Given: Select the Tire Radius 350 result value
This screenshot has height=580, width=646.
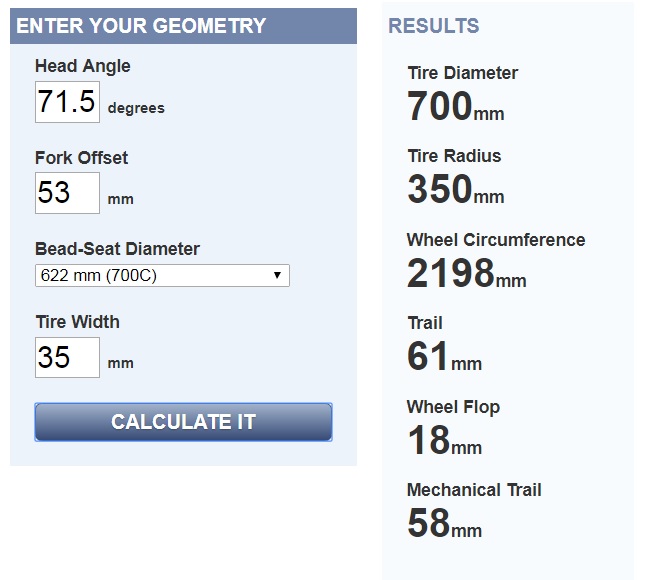Looking at the screenshot, I should tap(440, 189).
